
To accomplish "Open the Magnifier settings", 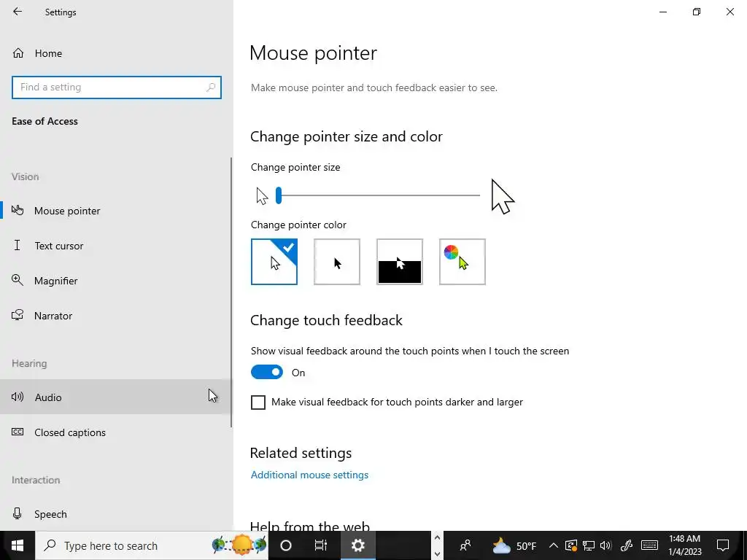I will click(117, 281).
